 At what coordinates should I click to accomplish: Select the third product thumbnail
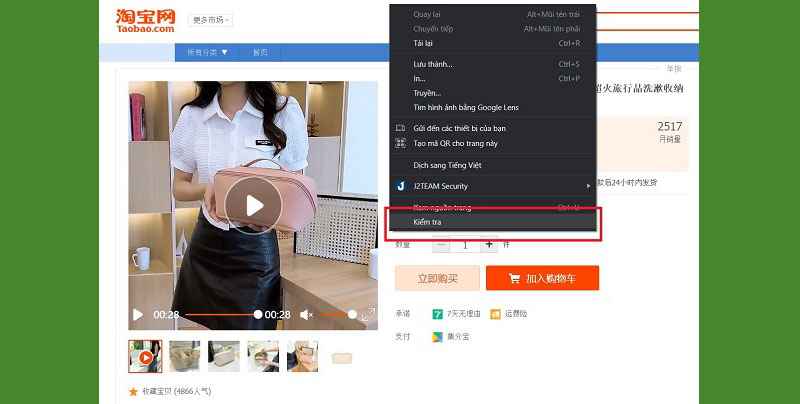[224, 356]
